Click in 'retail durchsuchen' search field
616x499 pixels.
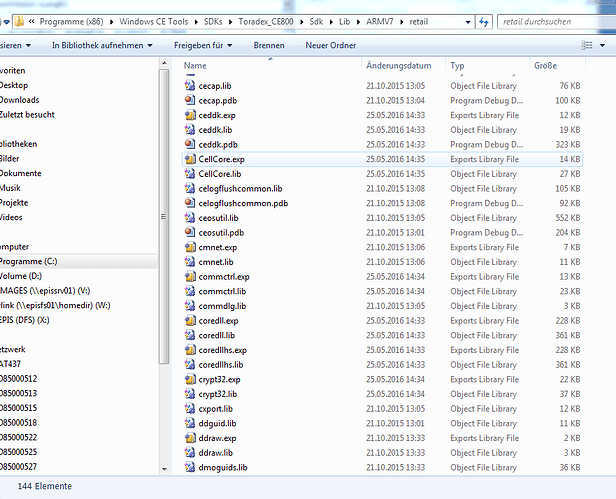556,22
